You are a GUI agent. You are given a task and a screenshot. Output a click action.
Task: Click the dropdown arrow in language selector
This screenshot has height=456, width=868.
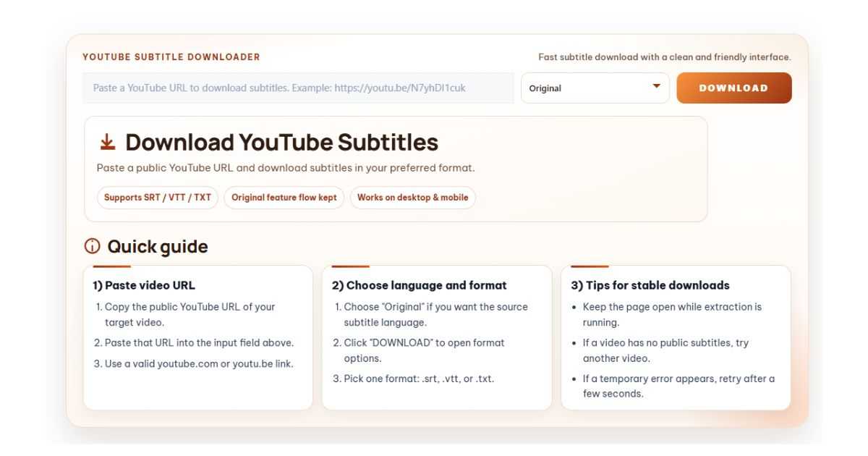(656, 86)
